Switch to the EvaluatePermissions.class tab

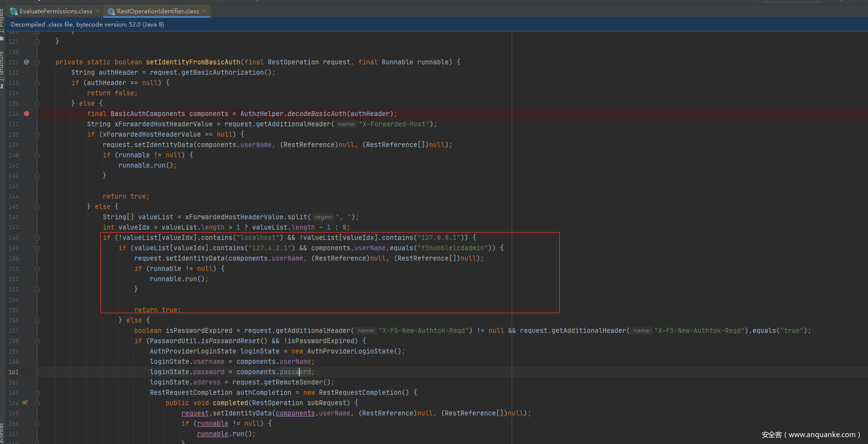(x=56, y=11)
